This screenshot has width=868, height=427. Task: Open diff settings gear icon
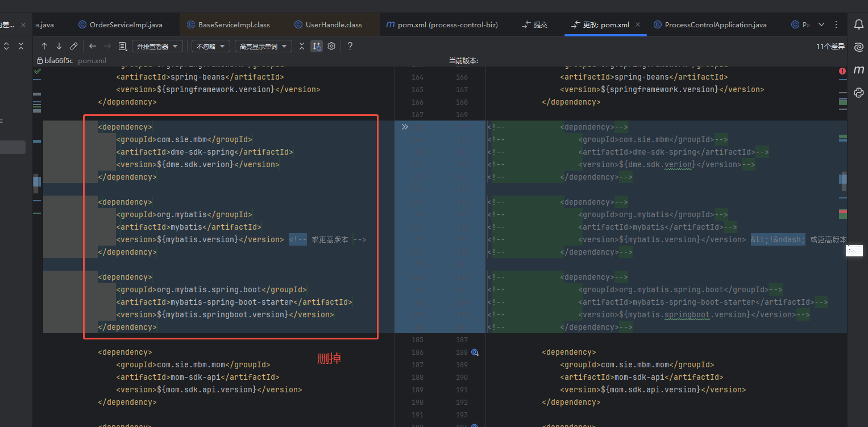(x=331, y=46)
